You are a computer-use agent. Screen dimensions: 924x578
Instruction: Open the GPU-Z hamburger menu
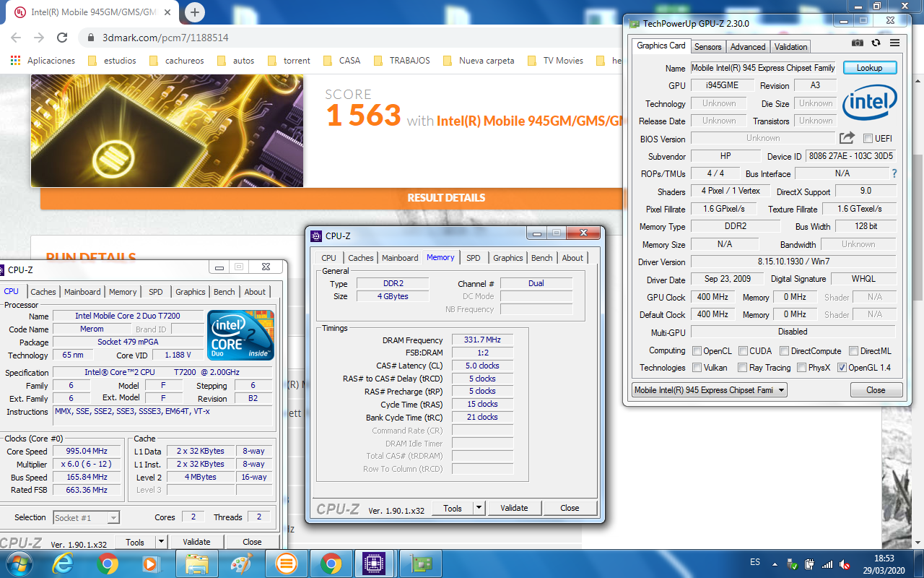click(894, 43)
